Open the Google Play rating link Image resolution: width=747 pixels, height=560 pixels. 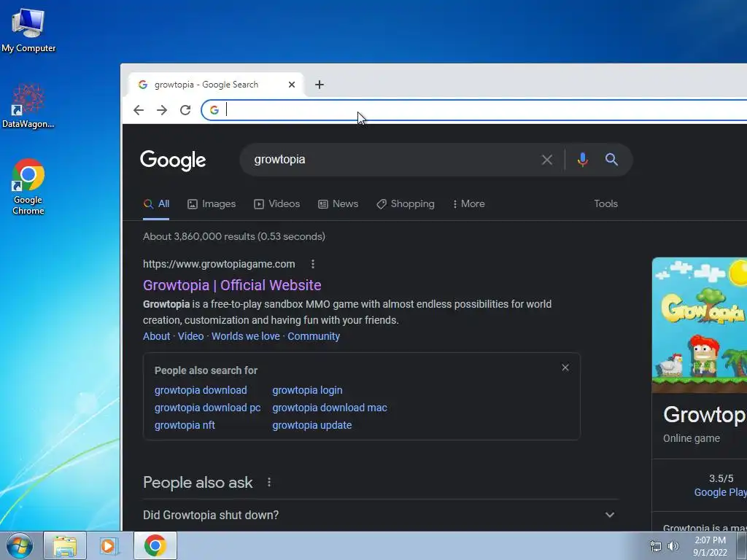pos(720,492)
